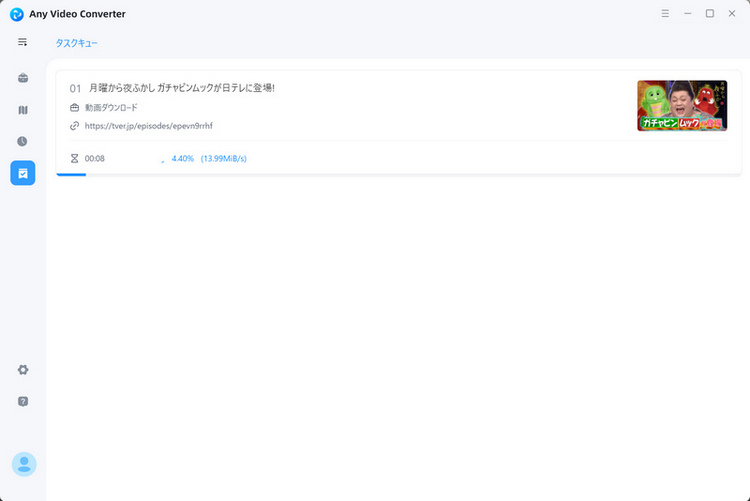Minimize the Any Video Converter window
The height and width of the screenshot is (501, 750).
(687, 13)
